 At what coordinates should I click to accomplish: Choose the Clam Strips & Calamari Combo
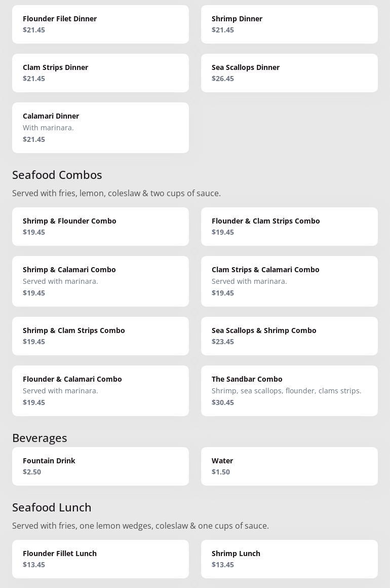coord(289,281)
